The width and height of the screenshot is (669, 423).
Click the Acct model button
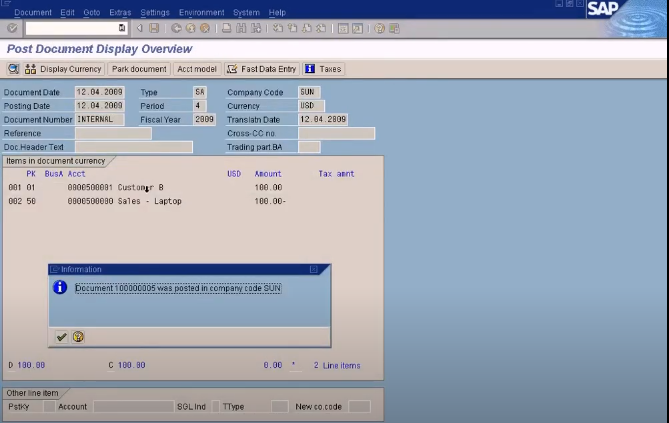tap(197, 69)
